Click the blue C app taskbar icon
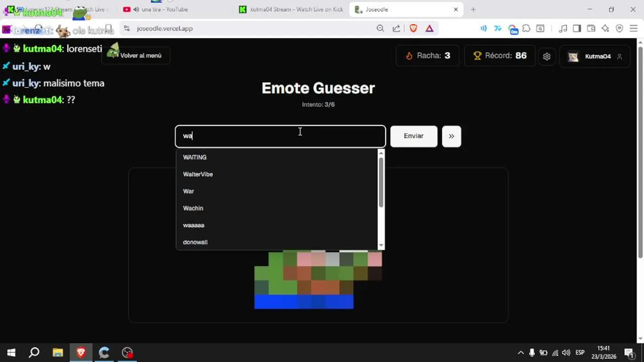 (x=104, y=352)
